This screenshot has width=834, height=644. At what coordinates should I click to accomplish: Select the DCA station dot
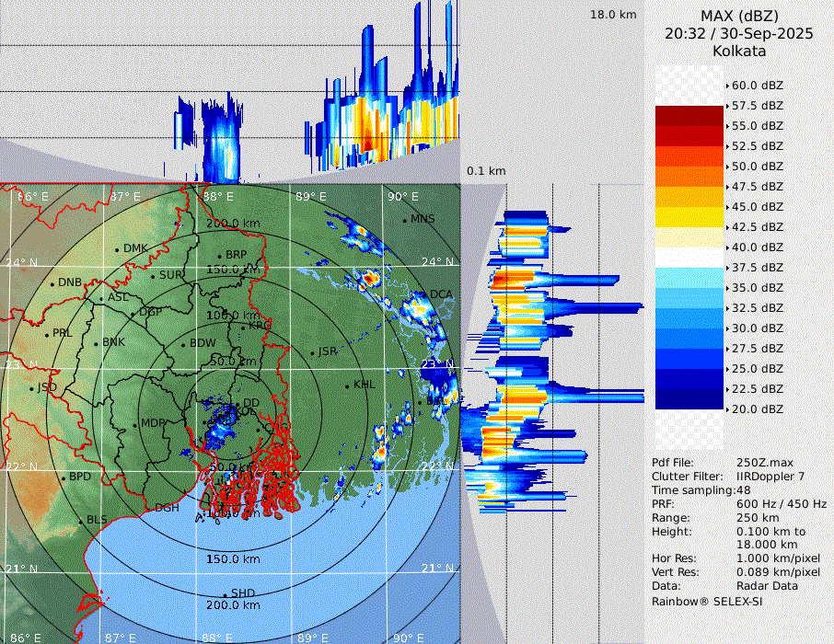point(425,294)
